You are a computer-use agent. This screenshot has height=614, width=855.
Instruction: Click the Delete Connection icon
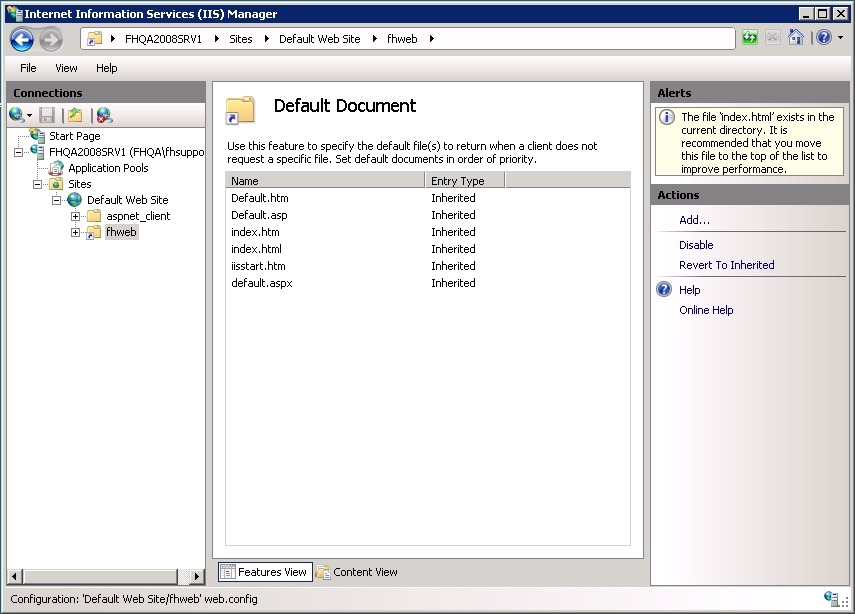pyautogui.click(x=104, y=115)
